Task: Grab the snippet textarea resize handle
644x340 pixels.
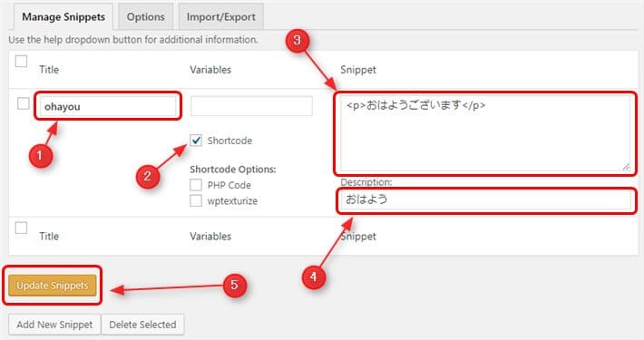Action: coord(626,166)
